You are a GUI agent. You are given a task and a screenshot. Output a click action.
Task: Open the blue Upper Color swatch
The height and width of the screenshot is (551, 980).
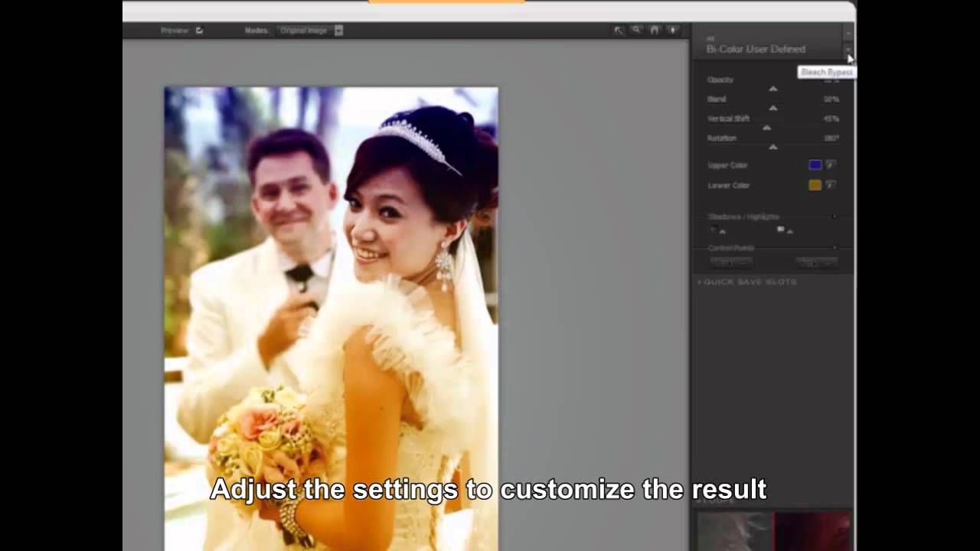point(815,165)
